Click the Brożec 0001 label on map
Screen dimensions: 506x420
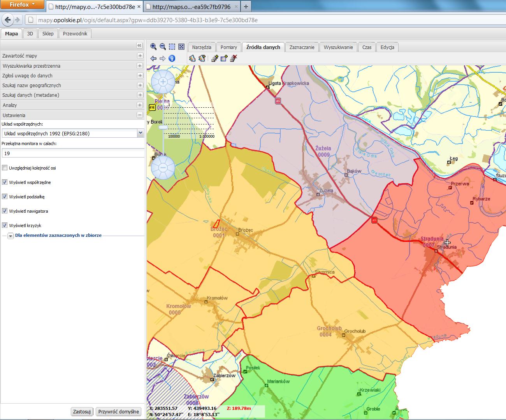[x=219, y=232]
